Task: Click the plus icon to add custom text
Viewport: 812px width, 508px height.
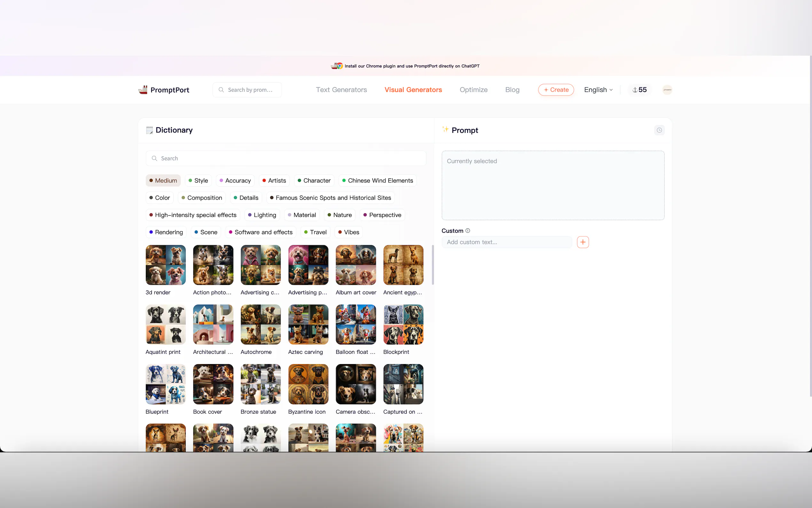Action: (x=582, y=242)
